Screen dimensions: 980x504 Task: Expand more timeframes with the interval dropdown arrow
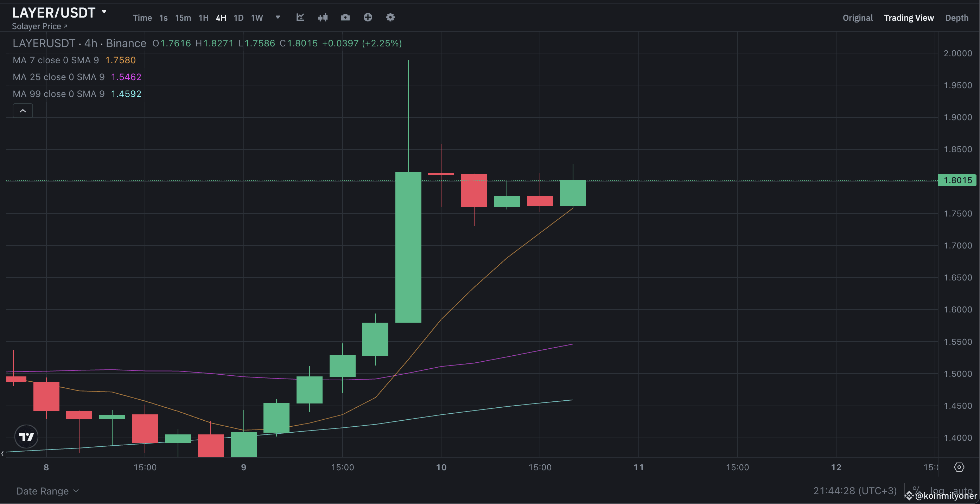[278, 18]
